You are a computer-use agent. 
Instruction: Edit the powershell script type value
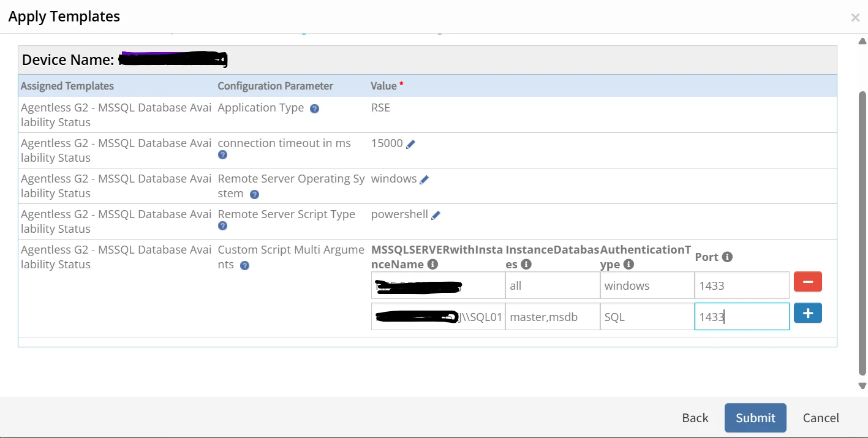tap(436, 215)
